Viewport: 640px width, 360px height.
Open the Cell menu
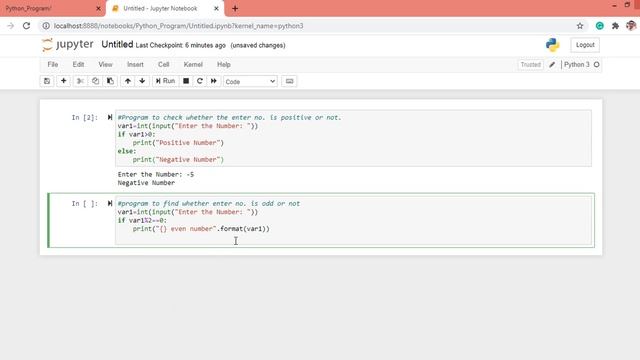(164, 64)
